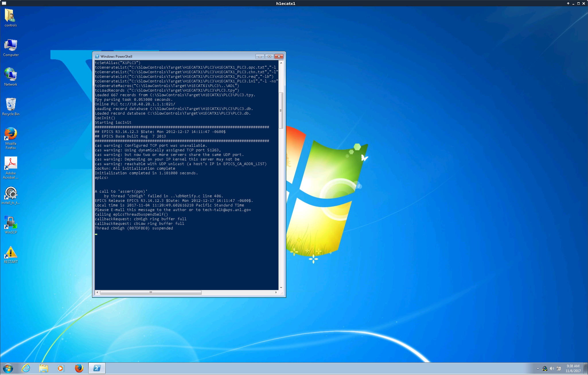Open the volume speaker tray icon
This screenshot has height=375, width=588.
click(x=552, y=368)
